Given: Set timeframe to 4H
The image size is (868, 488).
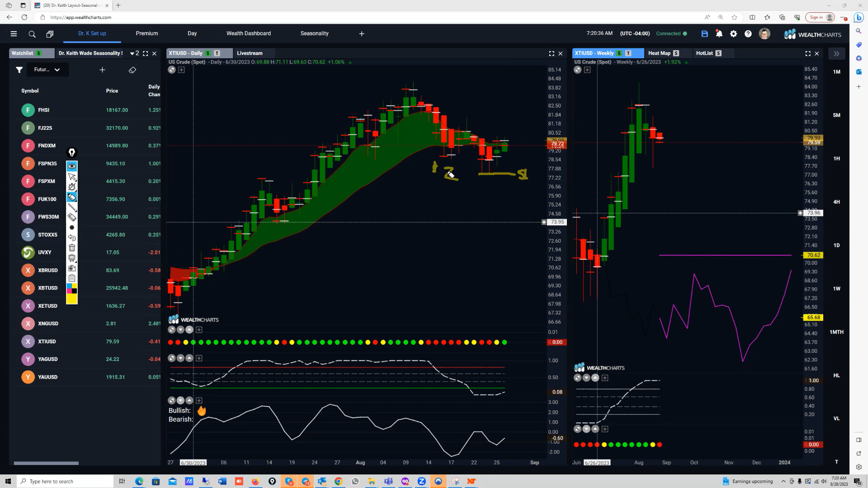Looking at the screenshot, I should pos(836,202).
